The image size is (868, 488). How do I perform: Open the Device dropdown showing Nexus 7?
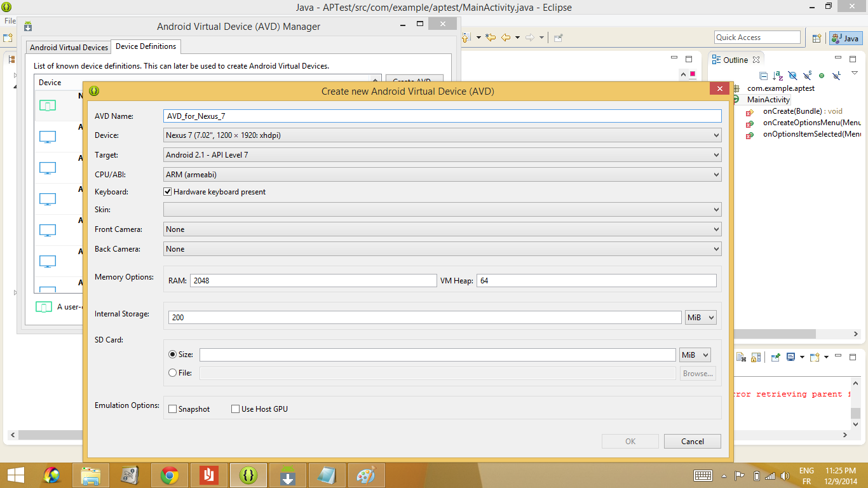coord(442,135)
